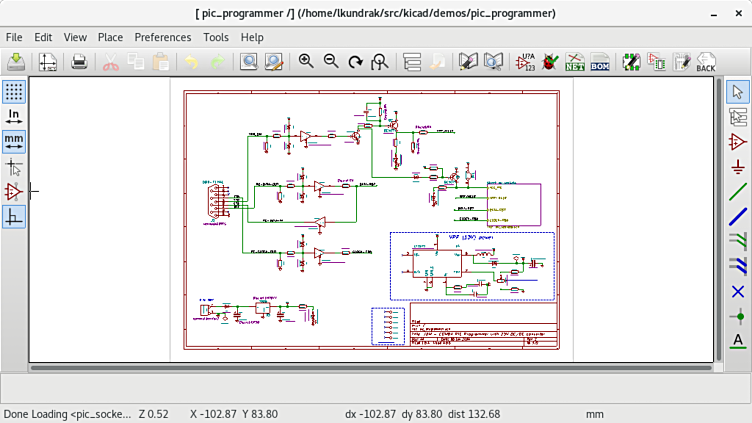Run the electrical rules check (ladybug icon)

click(x=549, y=62)
